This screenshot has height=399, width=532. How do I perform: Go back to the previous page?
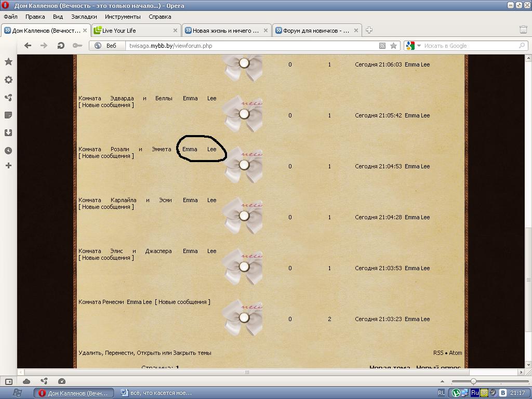(28, 46)
